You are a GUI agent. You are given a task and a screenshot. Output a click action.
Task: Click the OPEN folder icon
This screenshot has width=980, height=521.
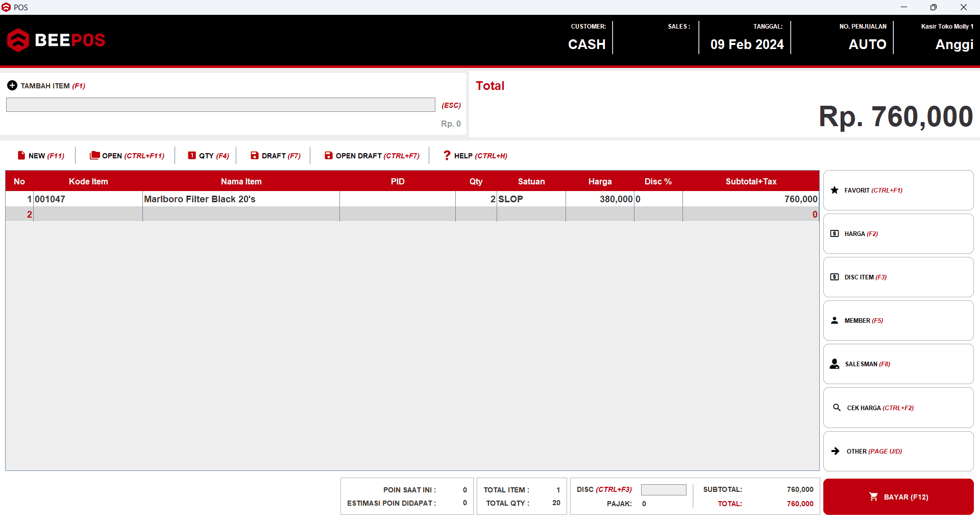(94, 155)
